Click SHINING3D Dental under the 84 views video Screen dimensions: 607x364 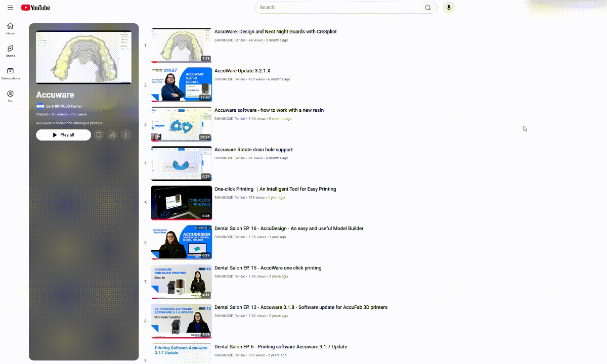[x=230, y=40]
